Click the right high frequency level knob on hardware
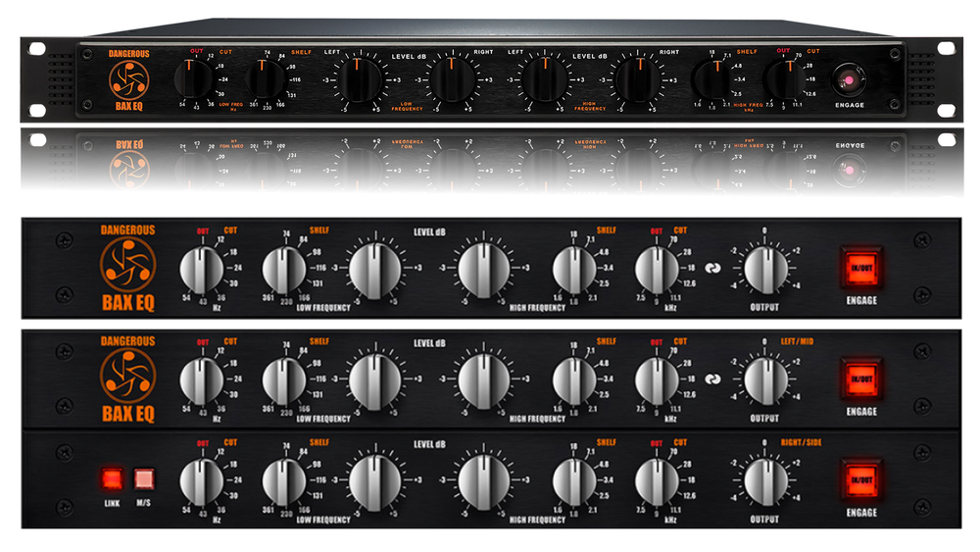The image size is (980, 552). click(x=638, y=80)
